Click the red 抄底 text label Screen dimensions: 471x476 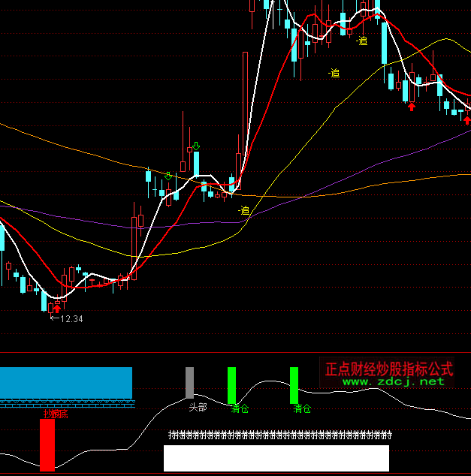pos(55,414)
